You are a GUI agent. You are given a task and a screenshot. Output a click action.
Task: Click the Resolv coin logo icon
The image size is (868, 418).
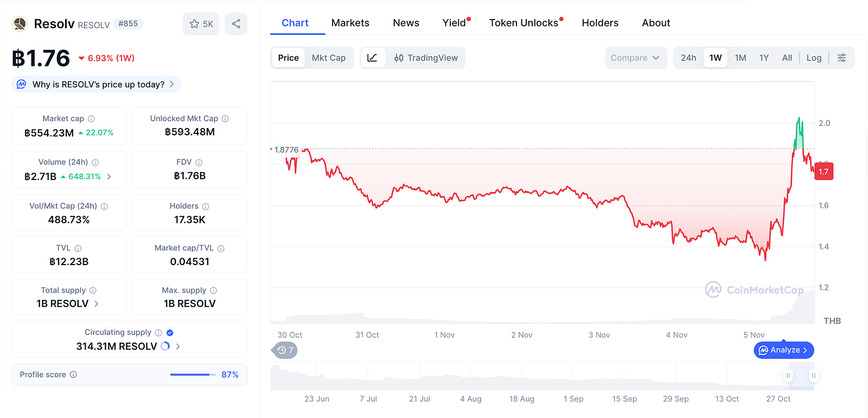[x=20, y=24]
